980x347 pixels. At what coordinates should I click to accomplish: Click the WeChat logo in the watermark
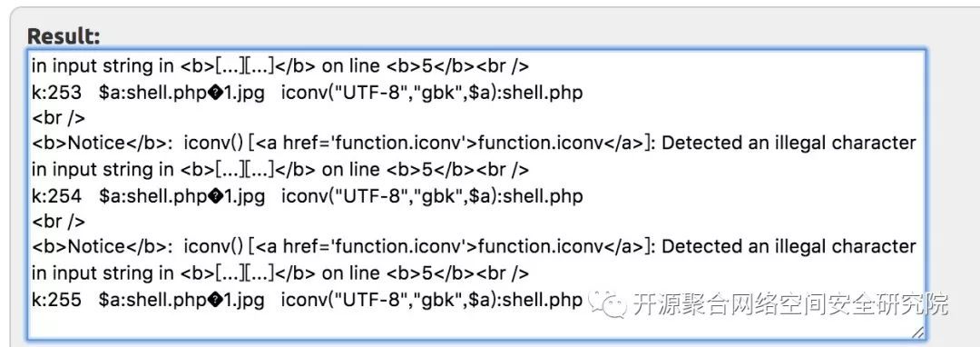[605, 304]
